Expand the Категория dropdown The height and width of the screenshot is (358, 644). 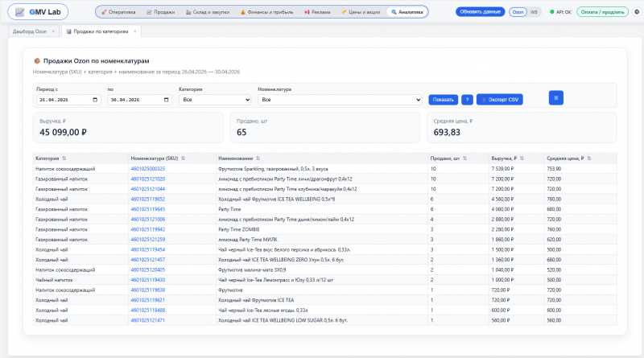click(215, 99)
